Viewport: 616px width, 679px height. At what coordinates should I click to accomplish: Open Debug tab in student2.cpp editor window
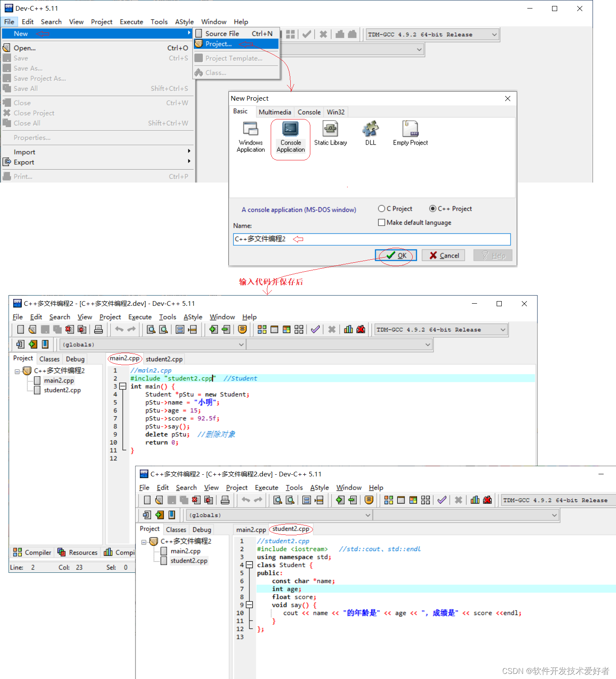[202, 530]
